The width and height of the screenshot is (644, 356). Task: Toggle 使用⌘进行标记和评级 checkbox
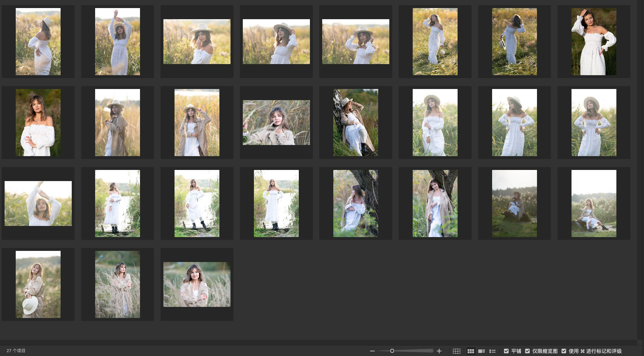[564, 351]
